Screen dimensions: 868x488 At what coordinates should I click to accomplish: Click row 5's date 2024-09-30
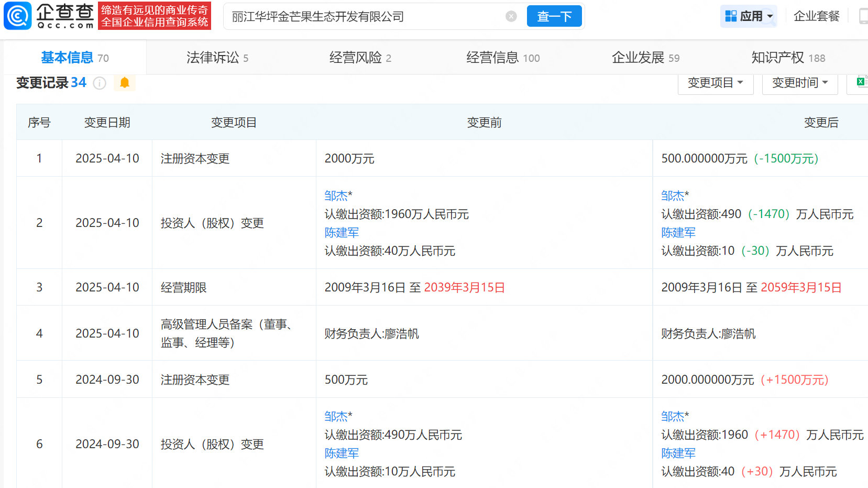107,379
